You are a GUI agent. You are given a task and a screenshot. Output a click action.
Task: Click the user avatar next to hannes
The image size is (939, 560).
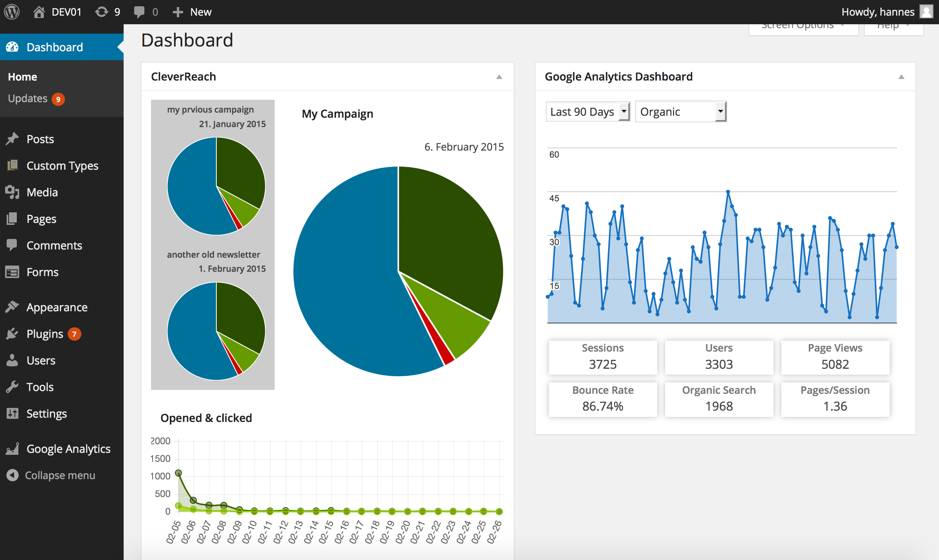(x=926, y=12)
